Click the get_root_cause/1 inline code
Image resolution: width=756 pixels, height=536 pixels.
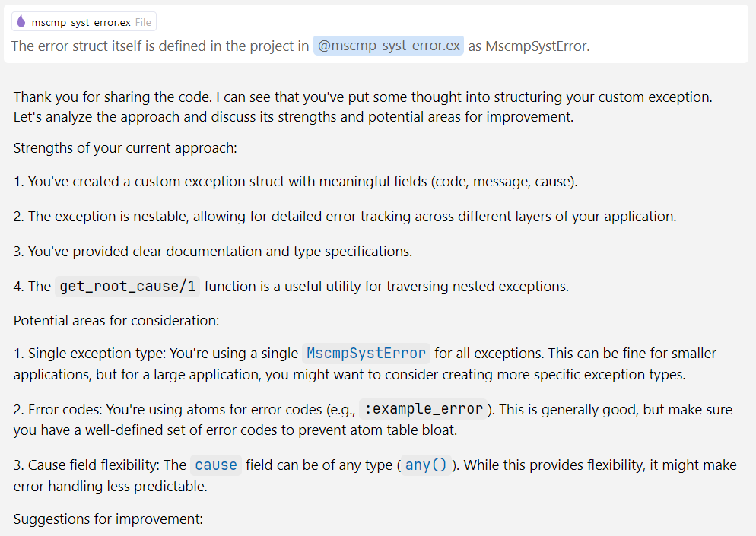pyautogui.click(x=127, y=287)
